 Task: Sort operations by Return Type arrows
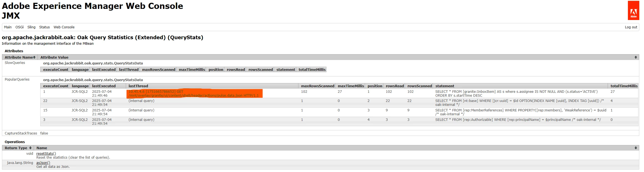(x=30, y=148)
